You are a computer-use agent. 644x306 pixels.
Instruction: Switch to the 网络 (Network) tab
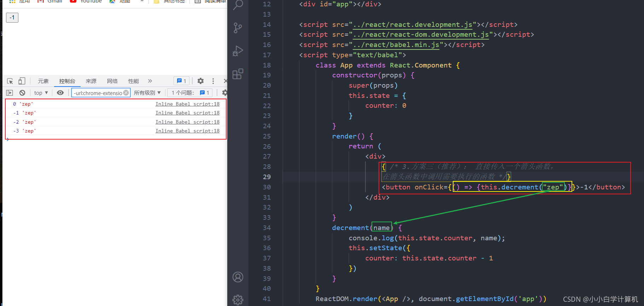coord(112,81)
